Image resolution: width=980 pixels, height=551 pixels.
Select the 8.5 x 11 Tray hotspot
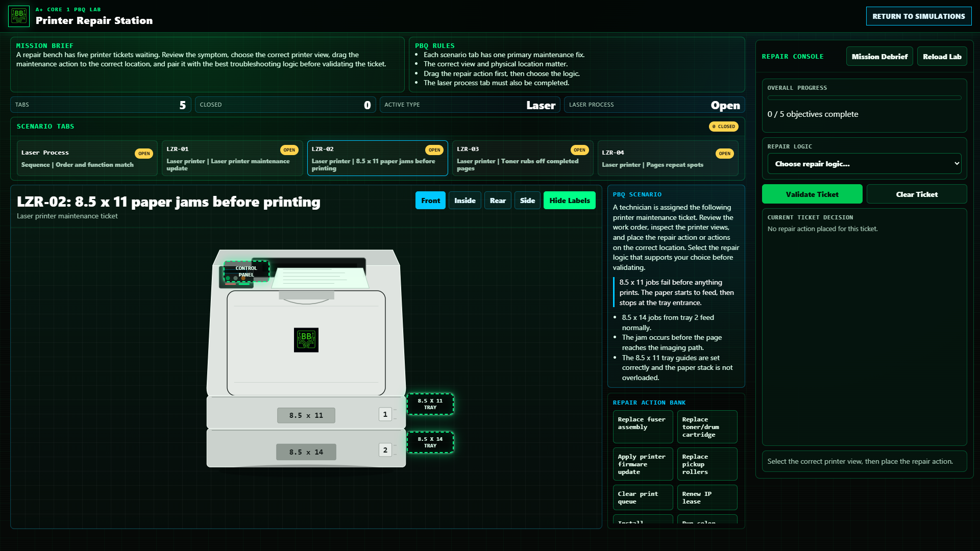[x=430, y=404]
